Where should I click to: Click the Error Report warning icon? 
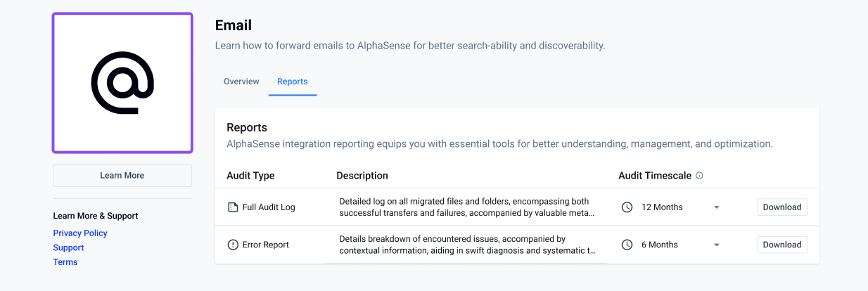coord(233,245)
